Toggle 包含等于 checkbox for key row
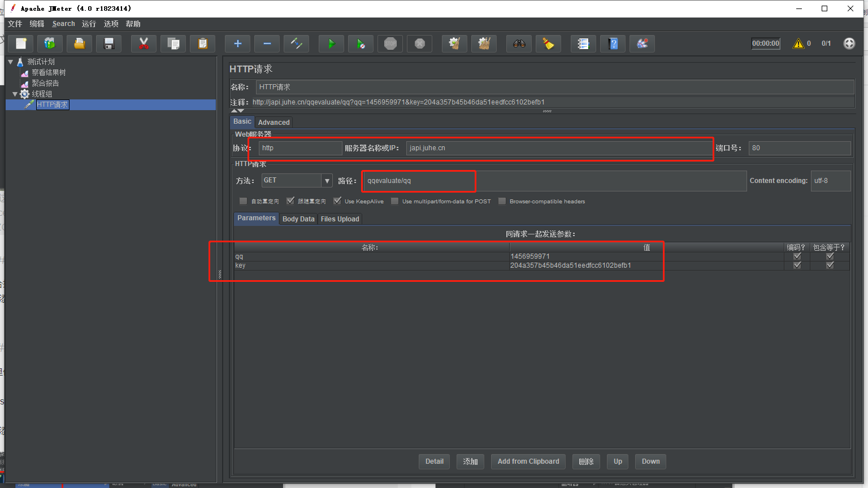The height and width of the screenshot is (488, 868). pos(830,265)
